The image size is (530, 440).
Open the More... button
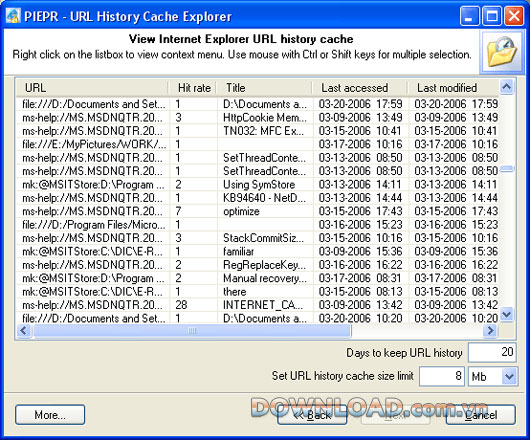click(x=50, y=415)
